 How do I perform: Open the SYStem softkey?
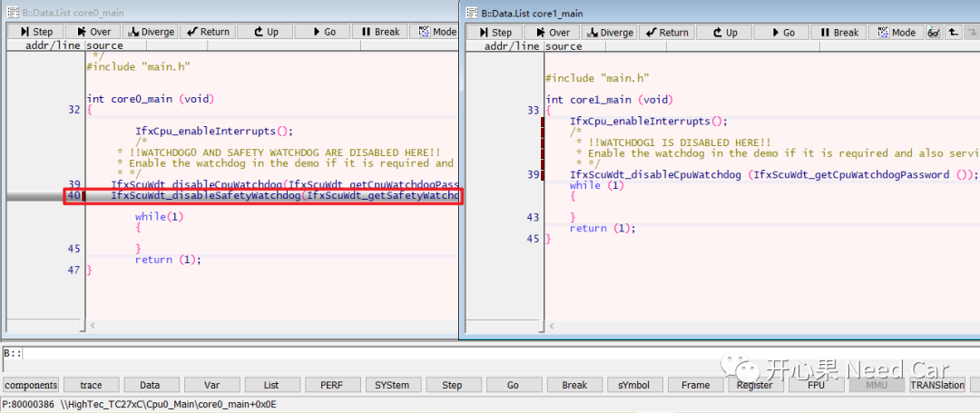(392, 385)
